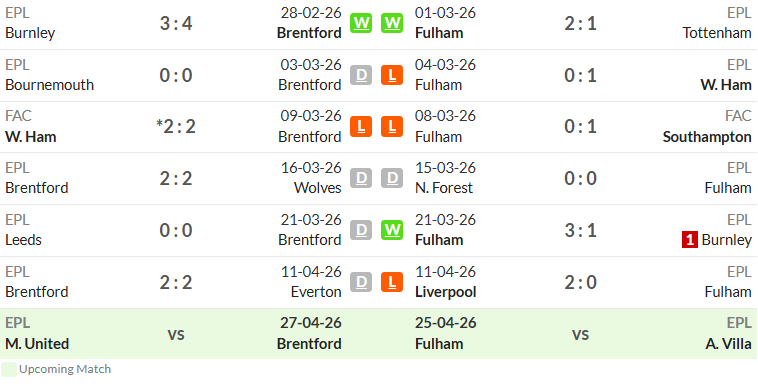This screenshot has height=390, width=758.
Task: Click Brentford's L badge for 09-03-26
Action: point(361,127)
